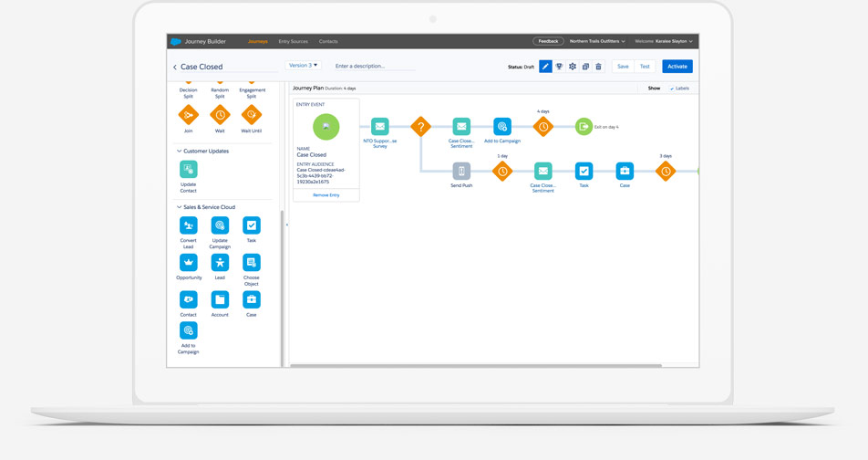This screenshot has width=868, height=460.
Task: Open the Version 3 dropdown
Action: click(x=304, y=66)
